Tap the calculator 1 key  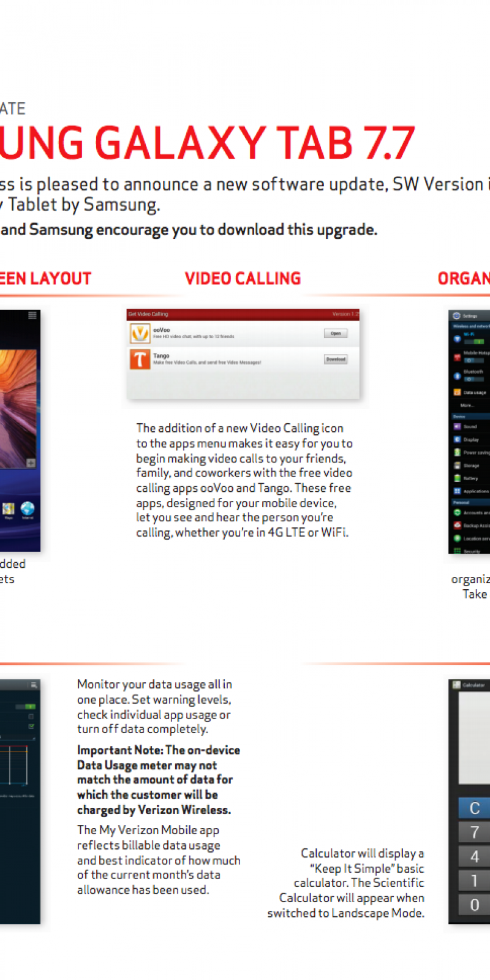pyautogui.click(x=475, y=881)
